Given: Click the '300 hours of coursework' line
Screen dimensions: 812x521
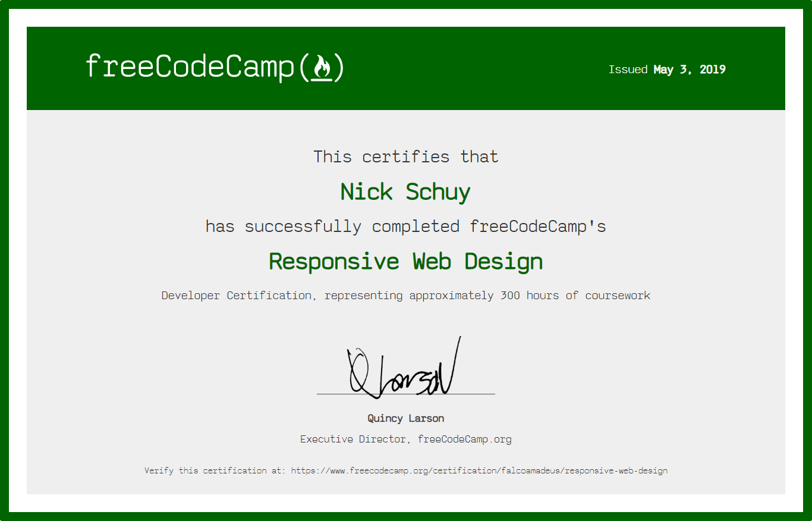Looking at the screenshot, I should pyautogui.click(x=406, y=296).
